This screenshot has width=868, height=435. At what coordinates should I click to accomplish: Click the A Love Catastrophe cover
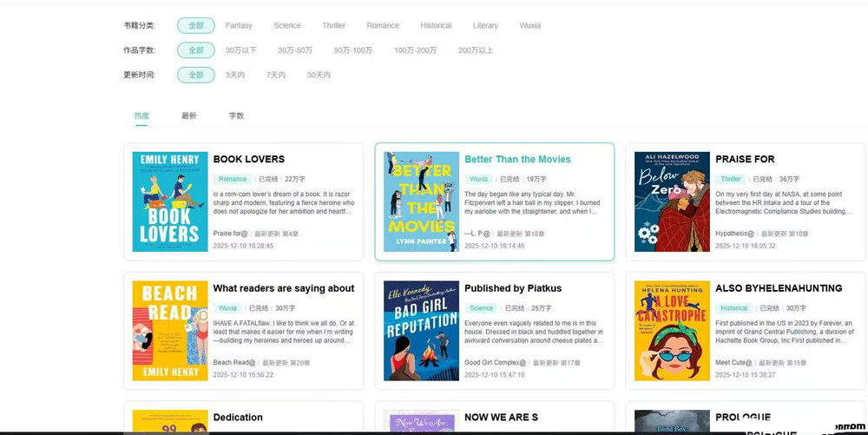pos(672,331)
